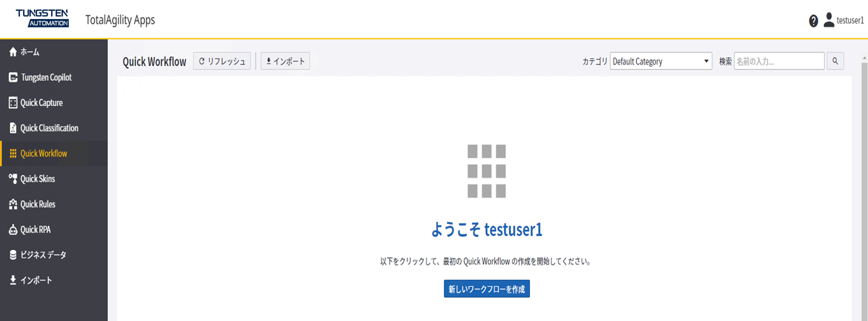The width and height of the screenshot is (868, 321).
Task: Click 新しいワークフローを作成 button
Action: [487, 289]
